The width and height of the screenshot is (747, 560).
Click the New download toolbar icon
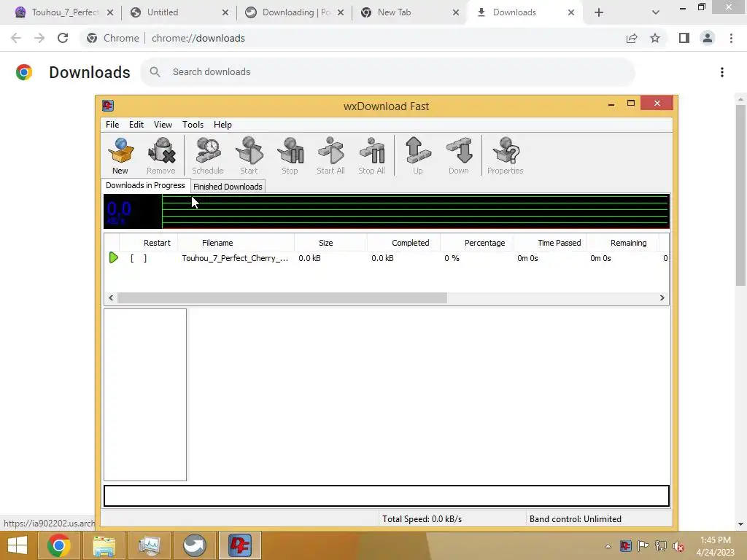click(x=120, y=155)
